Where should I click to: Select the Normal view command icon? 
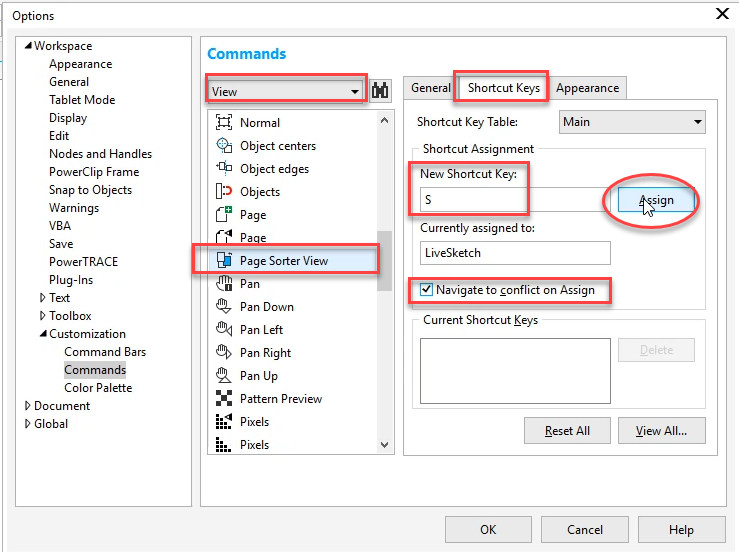click(224, 122)
